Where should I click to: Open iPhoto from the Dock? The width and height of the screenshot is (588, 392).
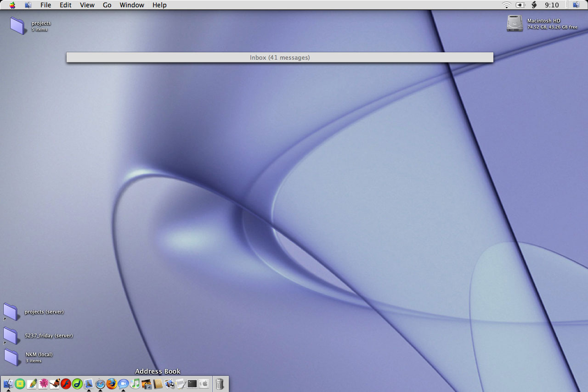147,384
